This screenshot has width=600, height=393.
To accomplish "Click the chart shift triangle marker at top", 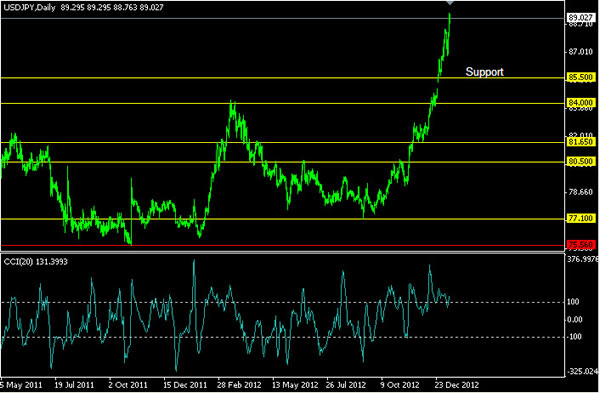I will [x=450, y=3].
